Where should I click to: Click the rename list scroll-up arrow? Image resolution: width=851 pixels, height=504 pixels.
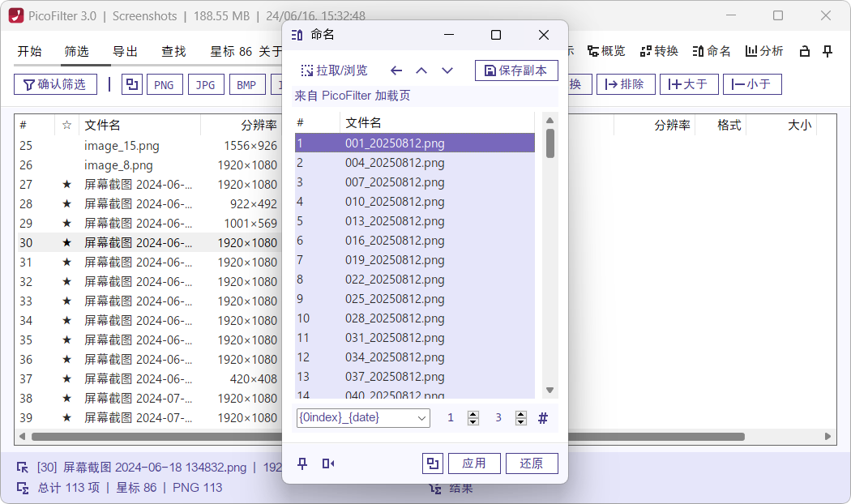coord(550,121)
